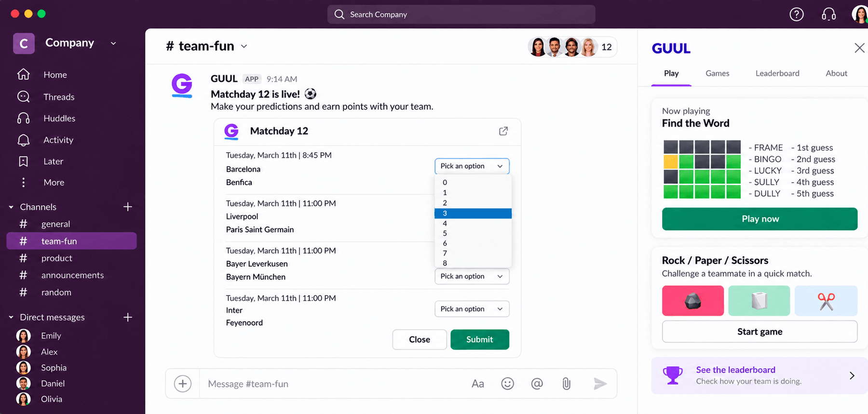The width and height of the screenshot is (868, 414).
Task: Open Inter vs Feyenoord Pick an option dropdown
Action: tap(472, 309)
